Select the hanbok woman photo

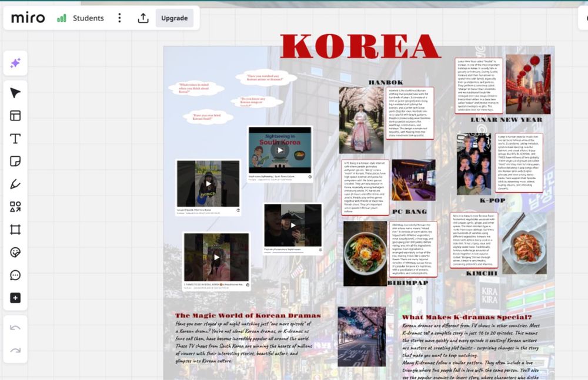click(x=362, y=120)
